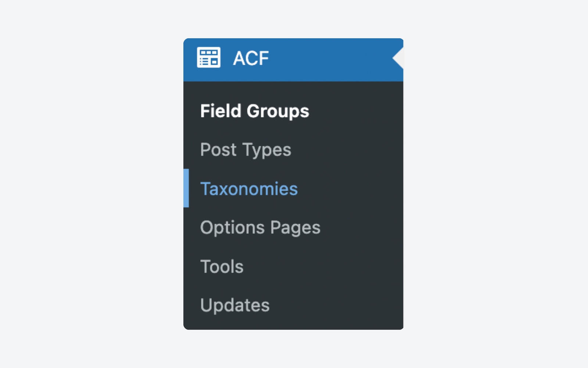Screen dimensions: 588x368
Task: Click the white arrow pointer on ACF header
Action: click(398, 58)
